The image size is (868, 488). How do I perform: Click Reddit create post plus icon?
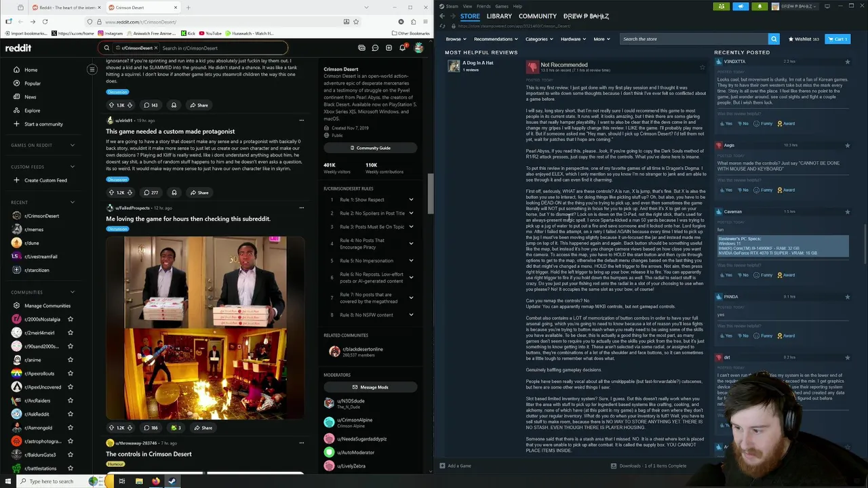pyautogui.click(x=389, y=48)
